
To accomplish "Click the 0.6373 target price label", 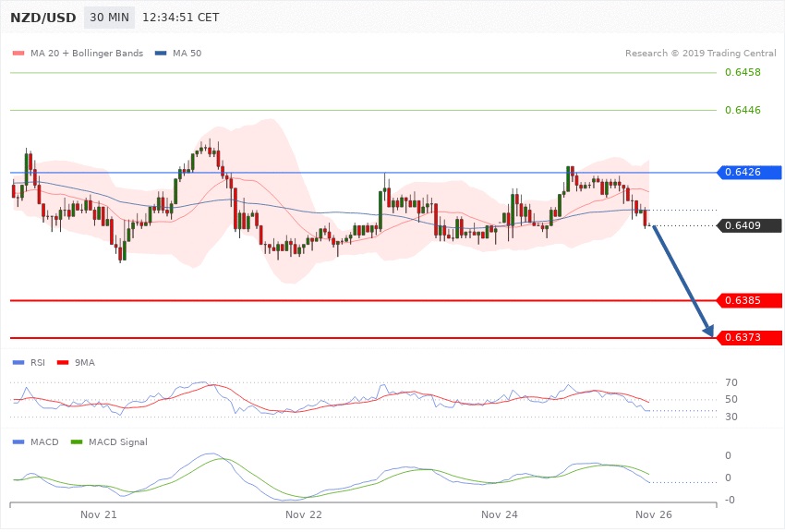I will pyautogui.click(x=749, y=338).
